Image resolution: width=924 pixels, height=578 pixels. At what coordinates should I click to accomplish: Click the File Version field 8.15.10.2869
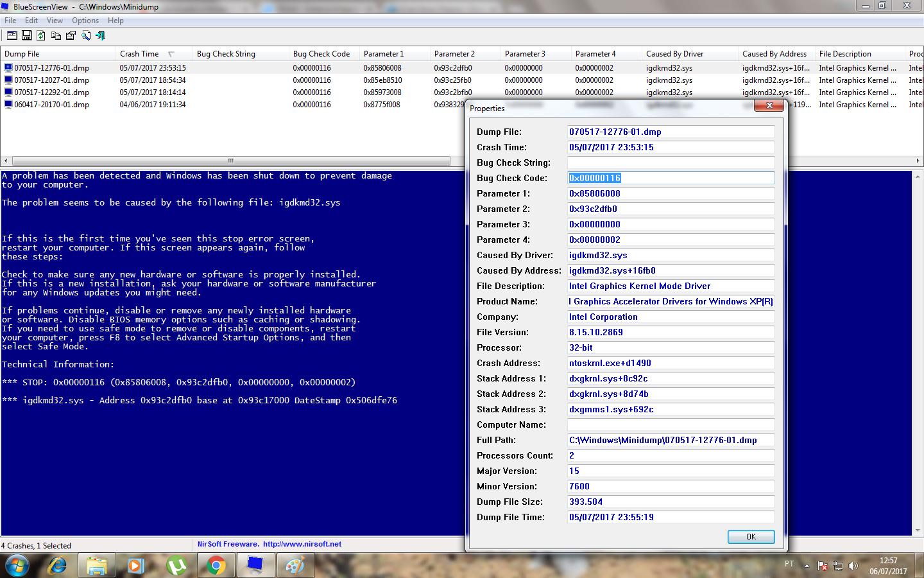671,332
